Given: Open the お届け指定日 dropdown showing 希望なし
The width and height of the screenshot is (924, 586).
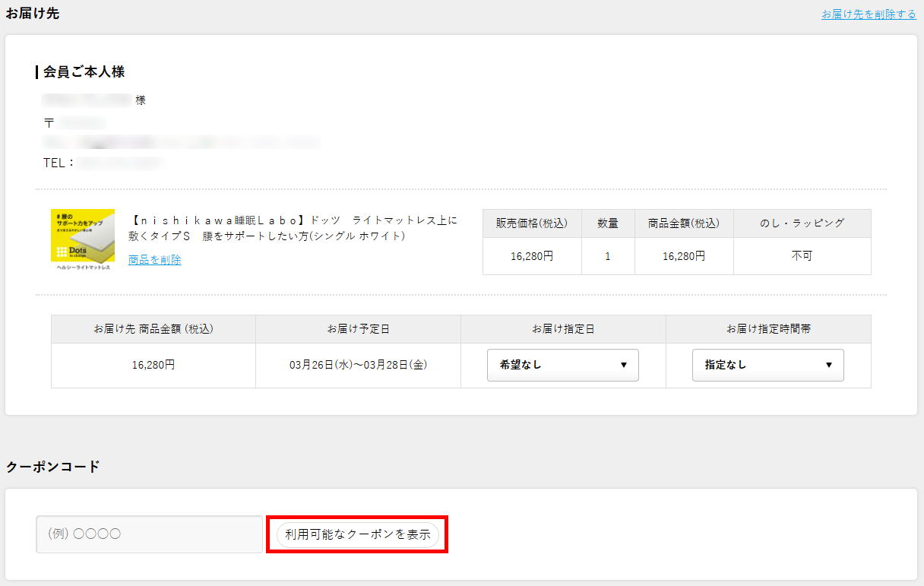Looking at the screenshot, I should [x=562, y=365].
